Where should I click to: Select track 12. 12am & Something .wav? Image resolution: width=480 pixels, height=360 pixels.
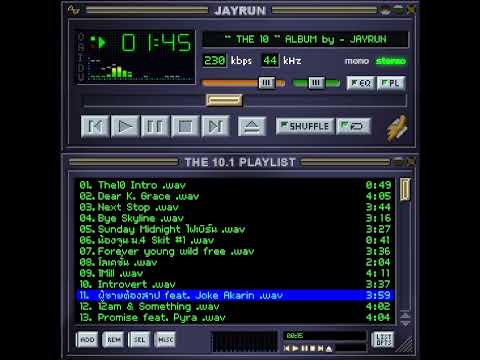pos(235,306)
